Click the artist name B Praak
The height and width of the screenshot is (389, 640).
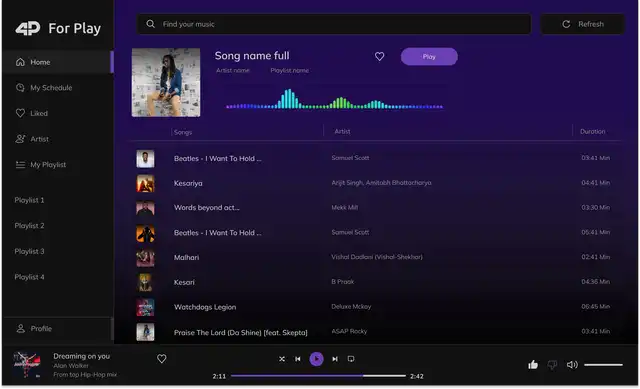click(x=342, y=282)
